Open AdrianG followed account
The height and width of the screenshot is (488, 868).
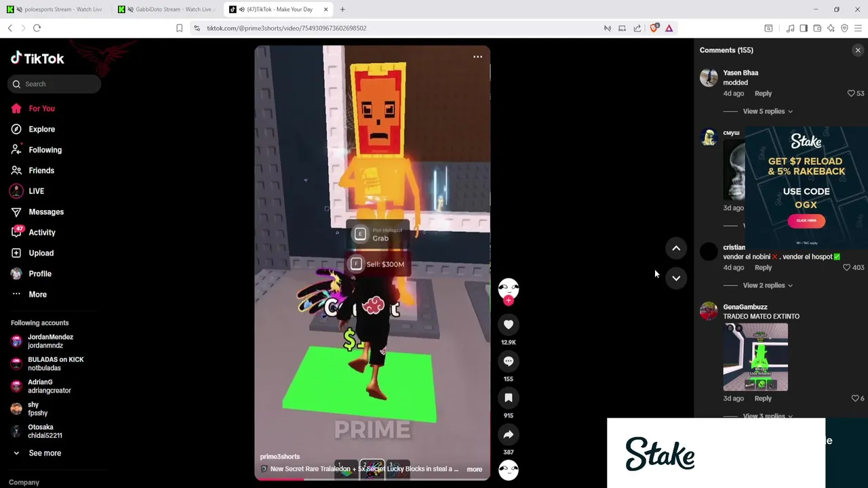point(49,386)
